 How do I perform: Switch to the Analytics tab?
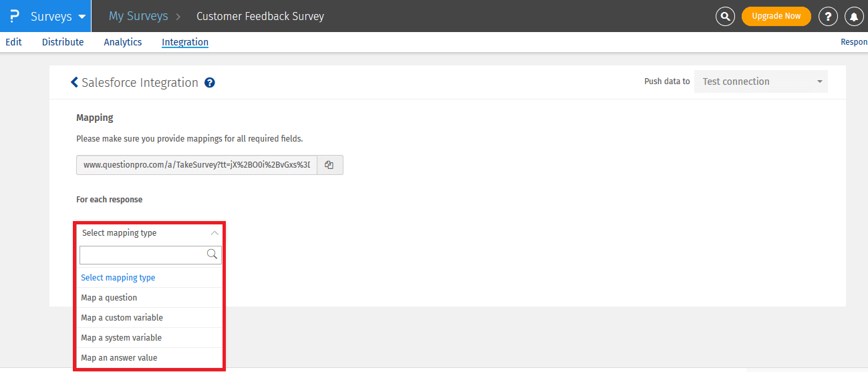point(123,42)
